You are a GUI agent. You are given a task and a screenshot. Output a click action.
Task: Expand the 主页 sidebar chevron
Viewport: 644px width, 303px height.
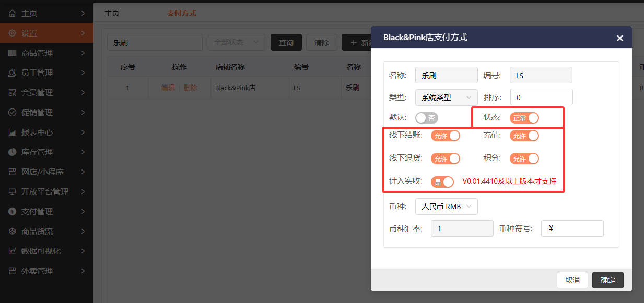click(83, 13)
